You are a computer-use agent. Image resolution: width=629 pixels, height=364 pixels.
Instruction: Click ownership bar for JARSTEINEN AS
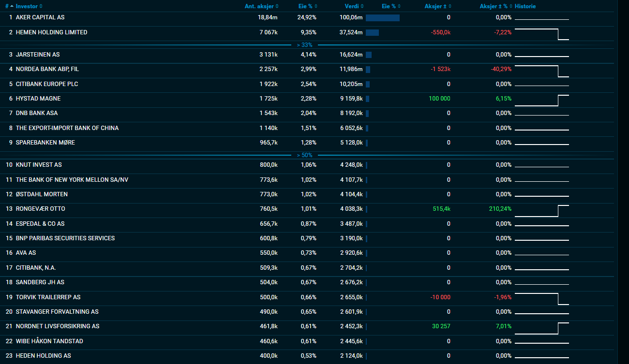click(x=369, y=55)
